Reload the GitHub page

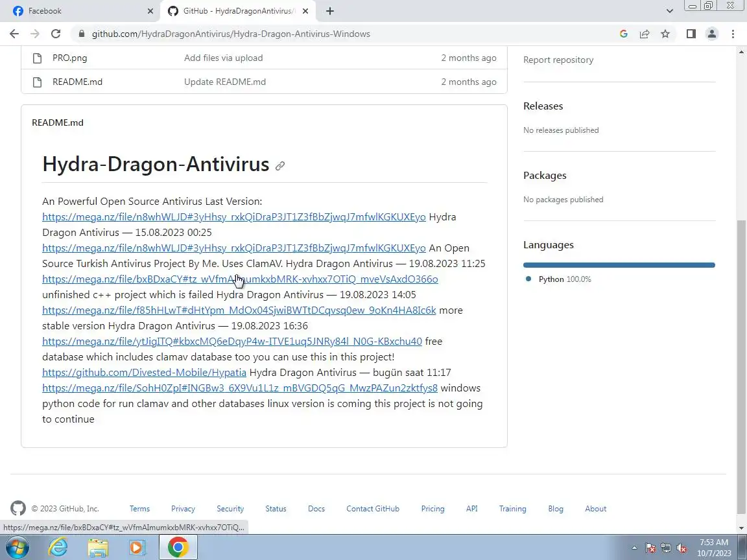56,34
